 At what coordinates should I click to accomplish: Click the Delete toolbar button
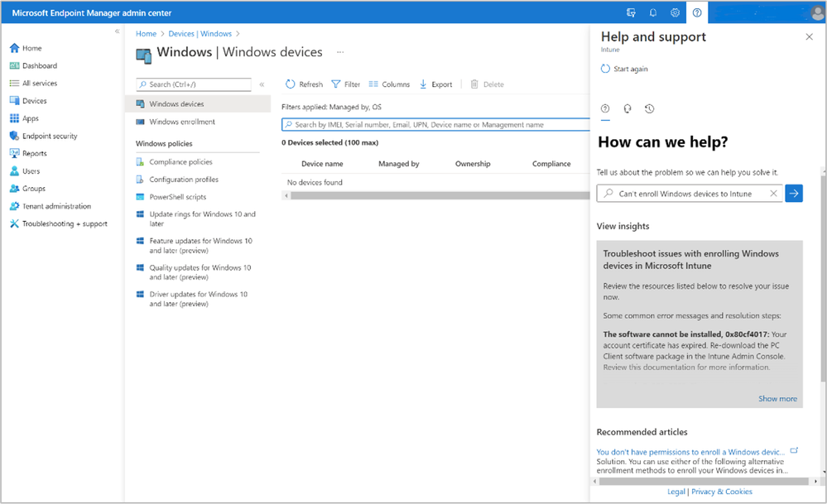pyautogui.click(x=487, y=84)
